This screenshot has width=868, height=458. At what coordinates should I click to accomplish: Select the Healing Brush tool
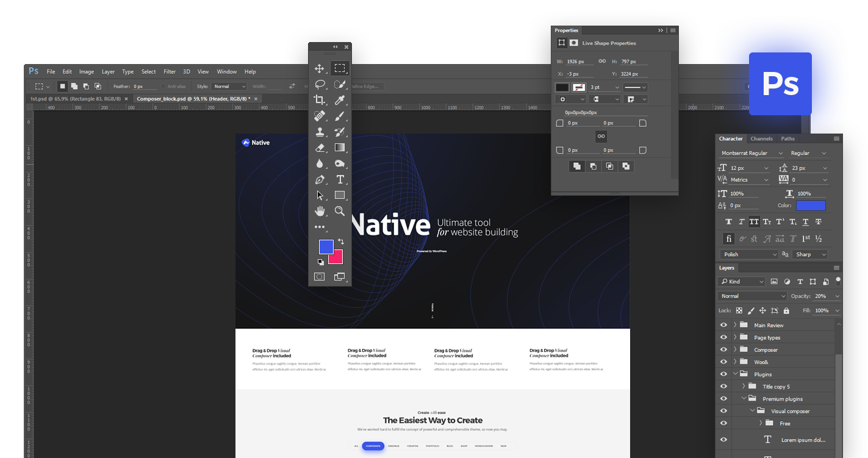tap(320, 116)
